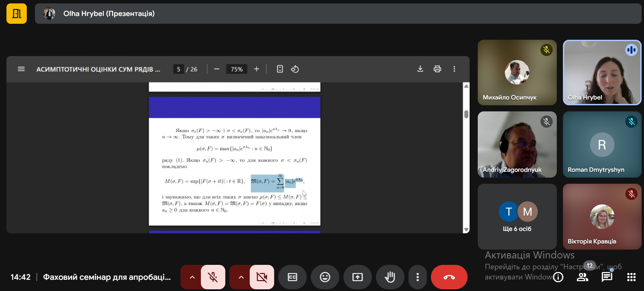This screenshot has width=644, height=291.
Task: Open the PDF sidebar hamburger menu
Action: [21, 69]
